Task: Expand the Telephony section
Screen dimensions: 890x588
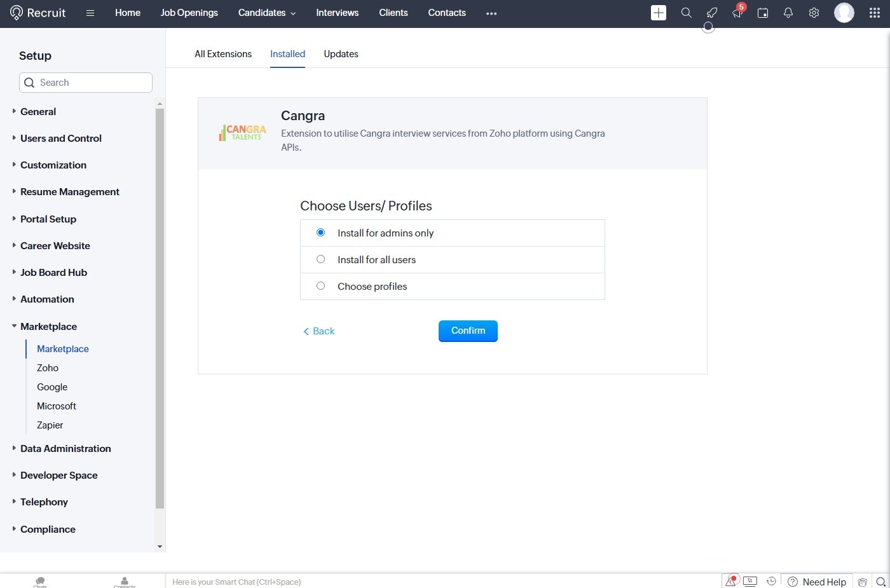Action: (44, 502)
